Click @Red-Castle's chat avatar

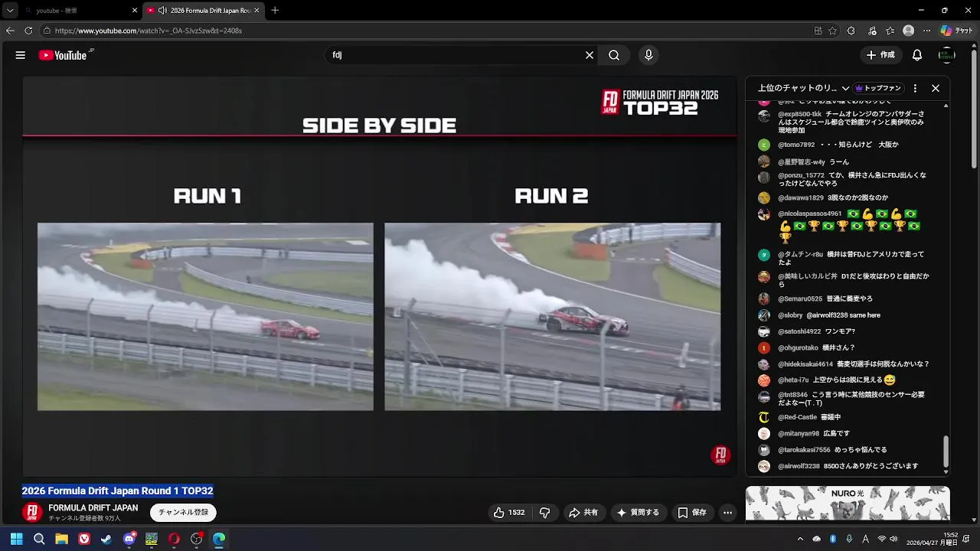763,417
